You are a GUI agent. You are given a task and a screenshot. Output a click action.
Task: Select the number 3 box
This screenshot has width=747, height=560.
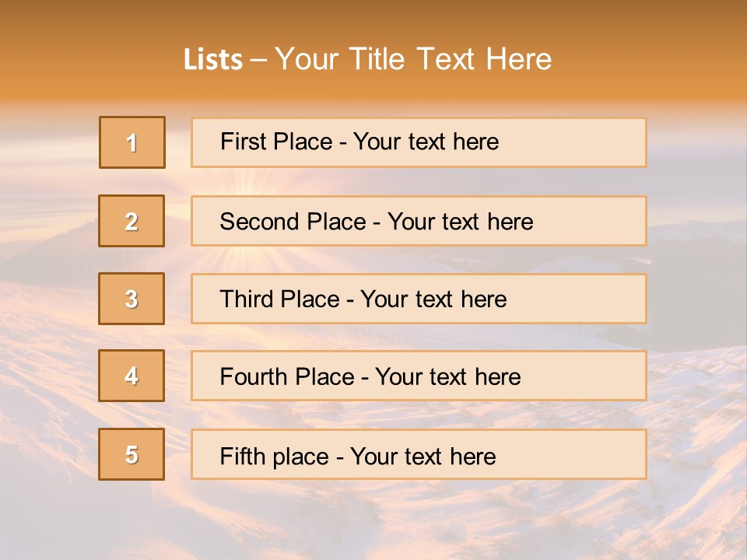coord(132,299)
